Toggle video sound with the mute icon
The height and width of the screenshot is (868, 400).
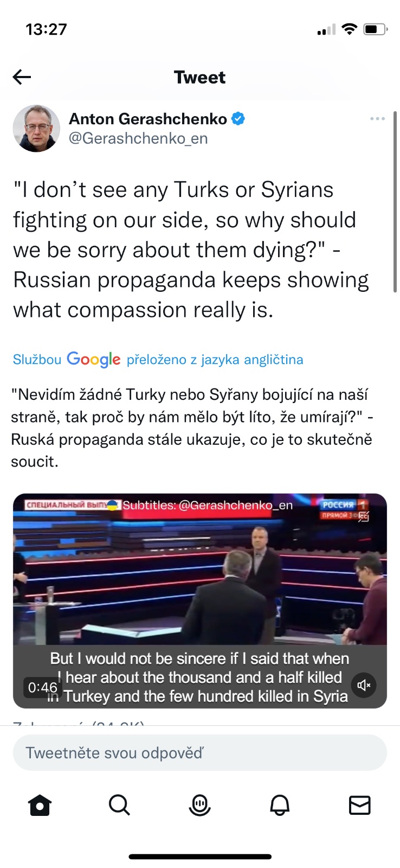point(364,686)
